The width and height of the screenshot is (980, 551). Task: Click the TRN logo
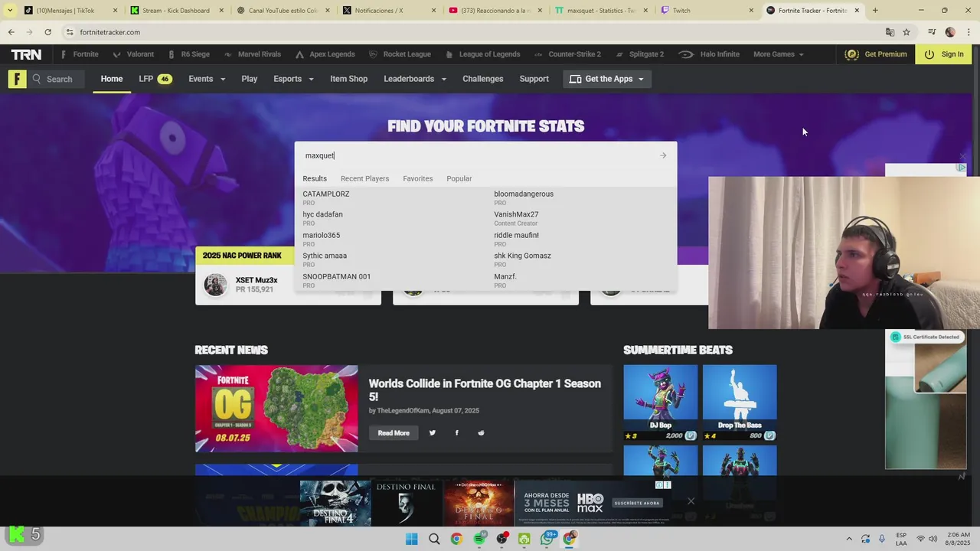(x=26, y=54)
